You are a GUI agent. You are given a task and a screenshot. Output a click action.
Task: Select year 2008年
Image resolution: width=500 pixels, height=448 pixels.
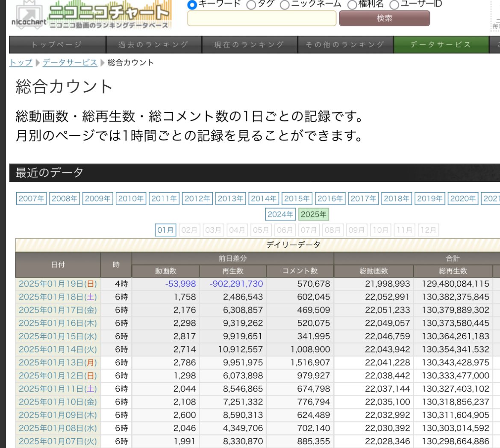[x=65, y=199]
